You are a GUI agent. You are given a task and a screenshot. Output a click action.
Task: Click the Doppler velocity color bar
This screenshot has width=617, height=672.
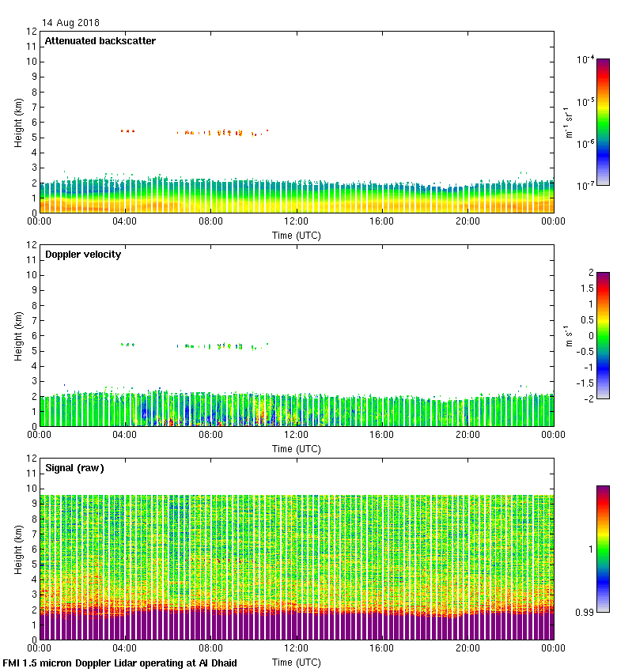[603, 336]
